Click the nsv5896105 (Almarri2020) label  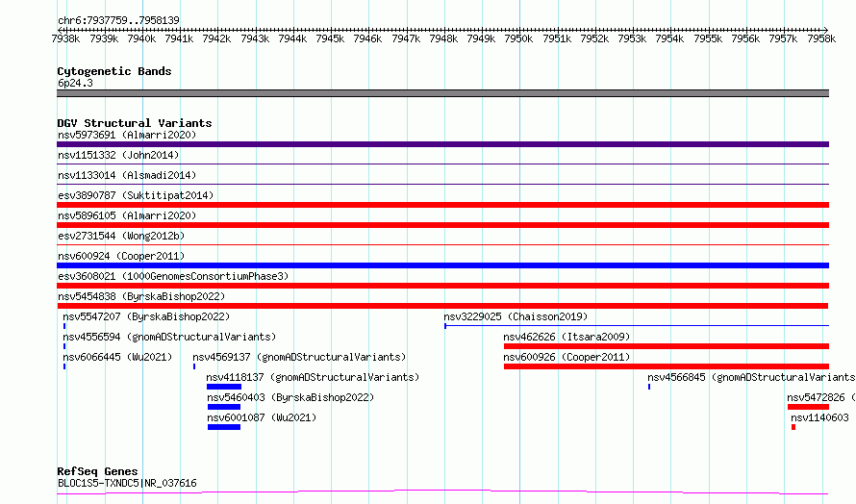pos(127,215)
